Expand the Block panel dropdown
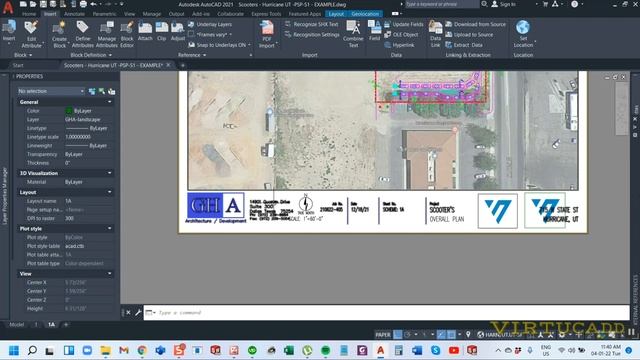The image size is (640, 360). (x=23, y=55)
